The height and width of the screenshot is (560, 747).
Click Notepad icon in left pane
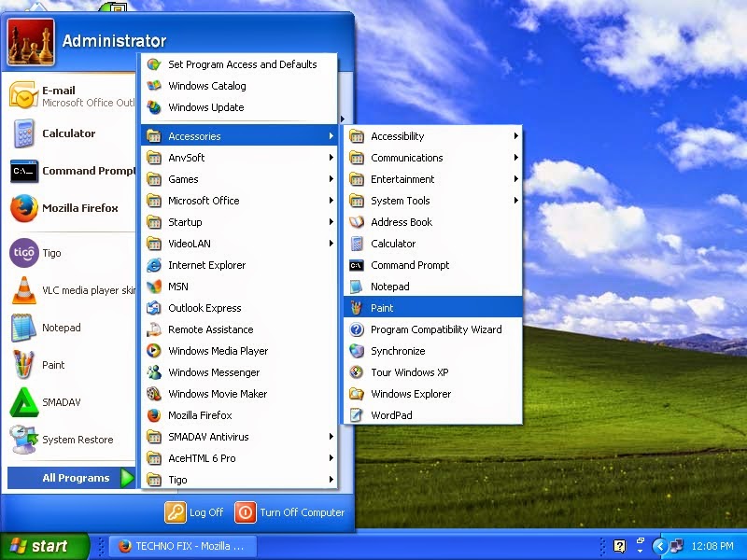(23, 328)
